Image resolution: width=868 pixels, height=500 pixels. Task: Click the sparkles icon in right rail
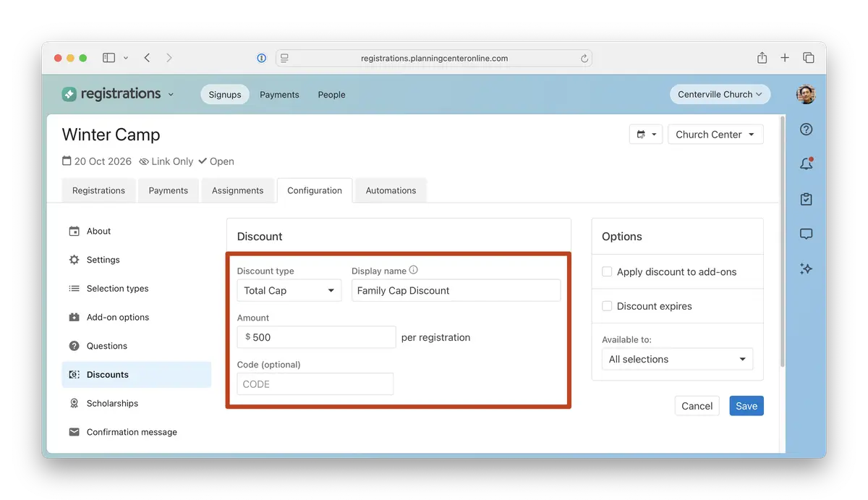click(x=807, y=268)
